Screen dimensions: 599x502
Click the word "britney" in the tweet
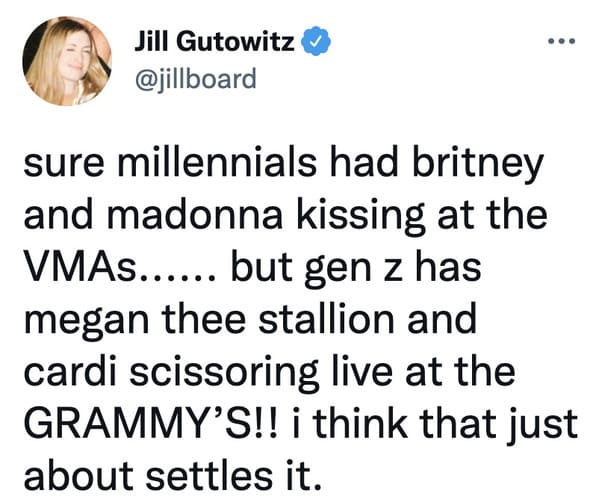tap(478, 164)
